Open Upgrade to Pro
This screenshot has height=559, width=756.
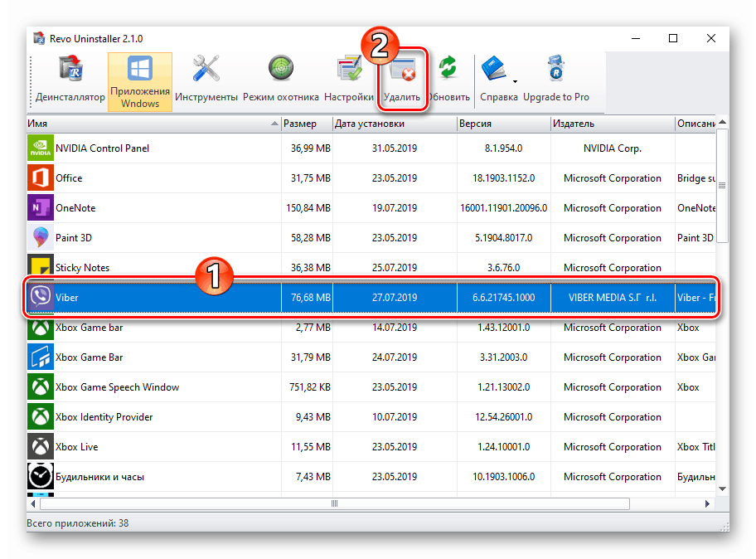point(556,80)
